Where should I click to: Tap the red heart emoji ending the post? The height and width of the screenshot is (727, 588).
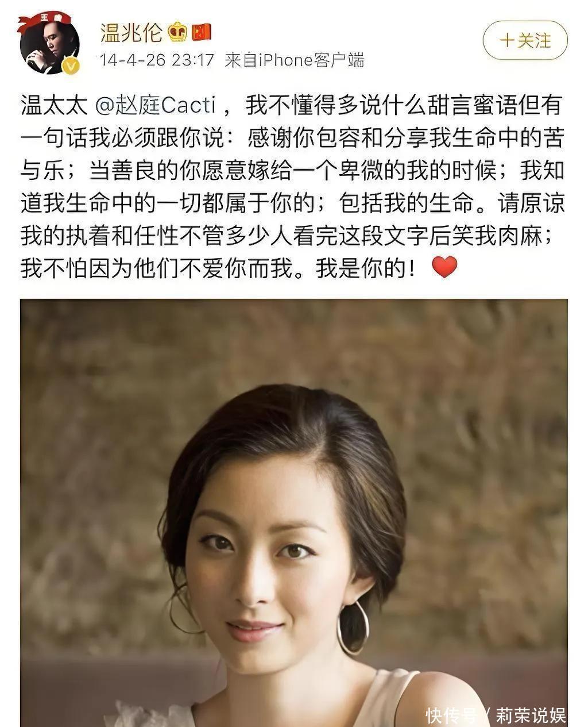pyautogui.click(x=444, y=267)
